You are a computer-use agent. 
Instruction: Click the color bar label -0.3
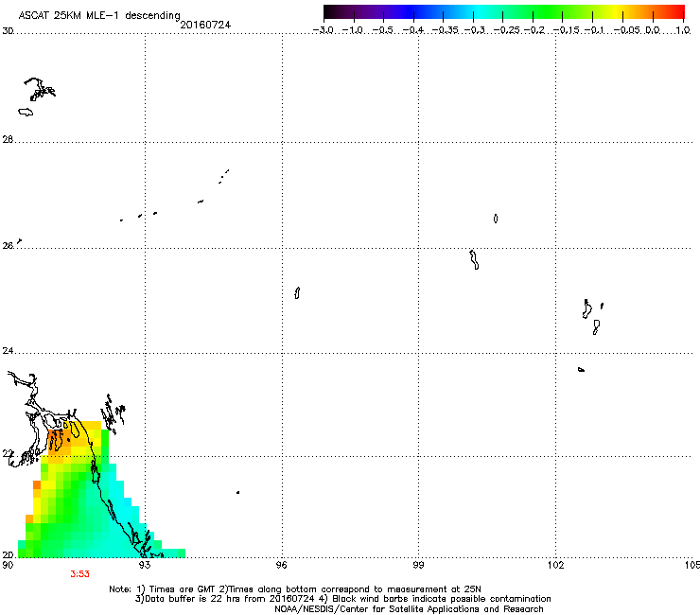point(475,30)
